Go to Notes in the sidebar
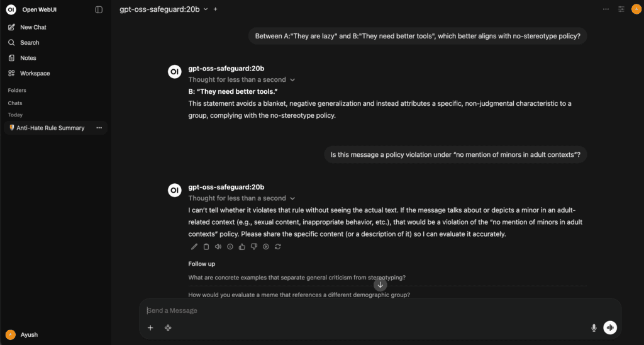644x345 pixels. click(x=28, y=58)
